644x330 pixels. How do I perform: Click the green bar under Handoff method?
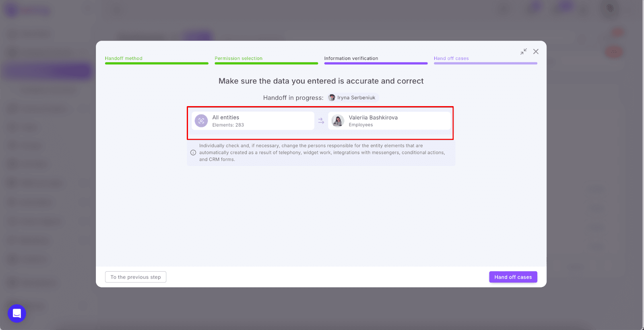point(157,63)
